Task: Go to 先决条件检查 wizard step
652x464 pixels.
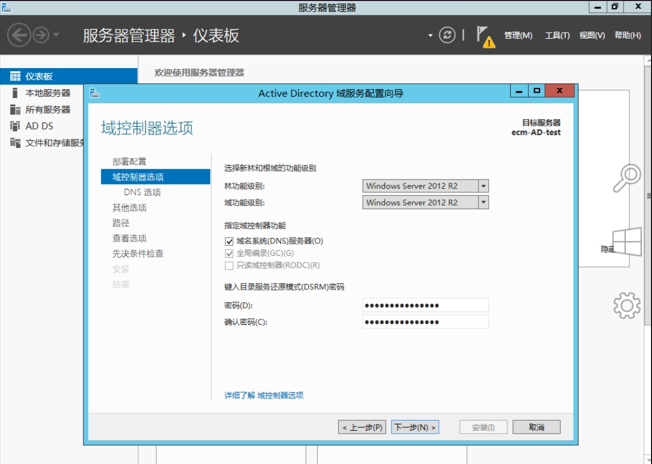Action: 138,254
